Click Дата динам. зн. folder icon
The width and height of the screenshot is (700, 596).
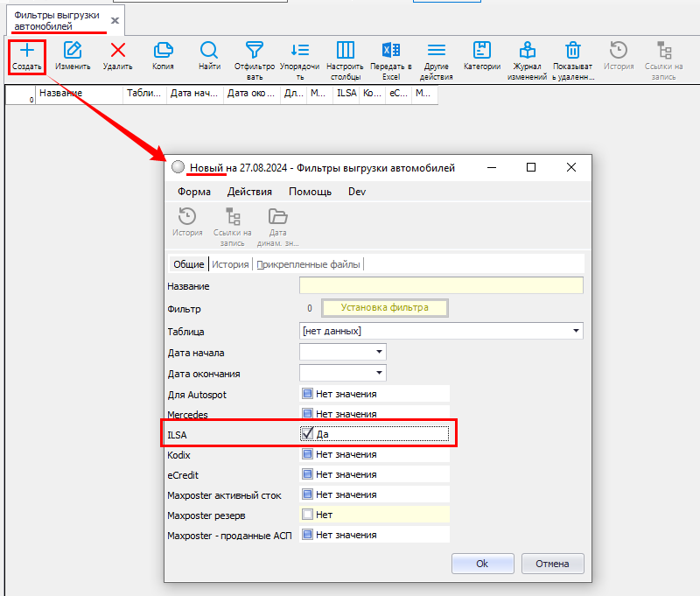tap(277, 217)
